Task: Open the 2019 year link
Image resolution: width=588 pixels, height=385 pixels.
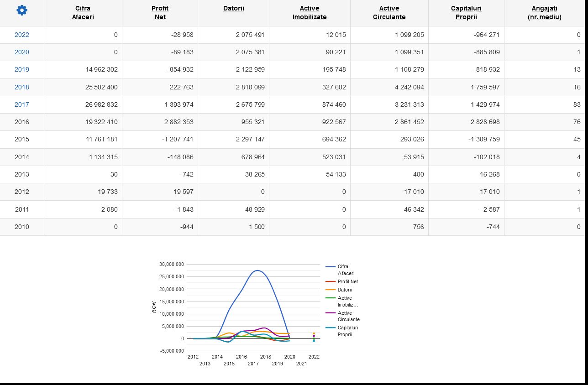Action: [x=21, y=69]
